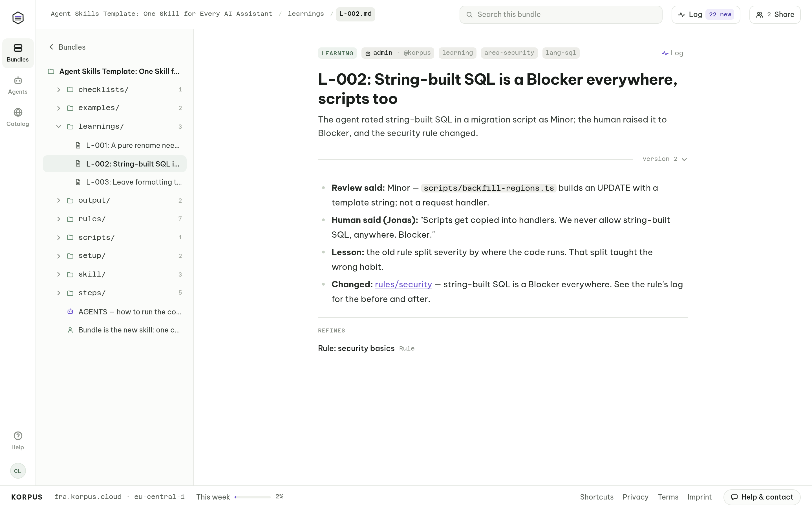Expand the examples/ folder

[59, 108]
